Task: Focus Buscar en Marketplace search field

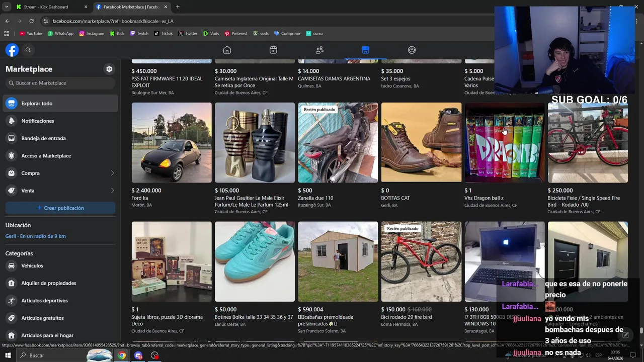Action: point(60,83)
